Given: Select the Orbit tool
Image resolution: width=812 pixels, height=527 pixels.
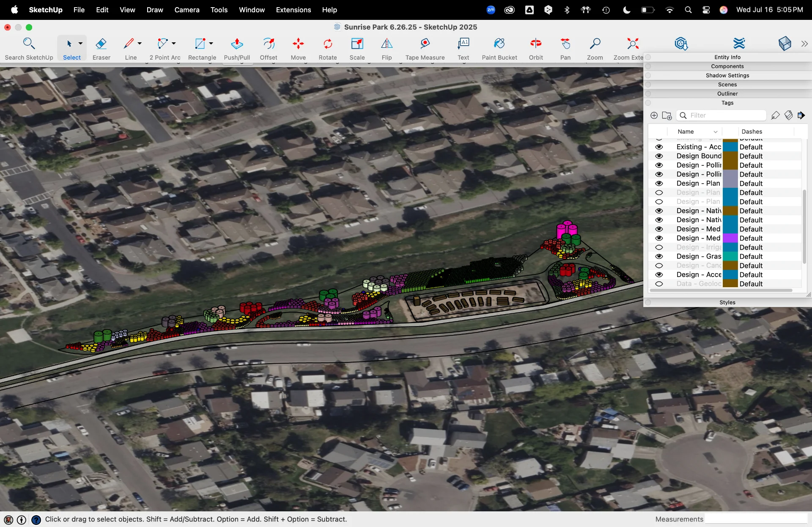Looking at the screenshot, I should (x=536, y=49).
